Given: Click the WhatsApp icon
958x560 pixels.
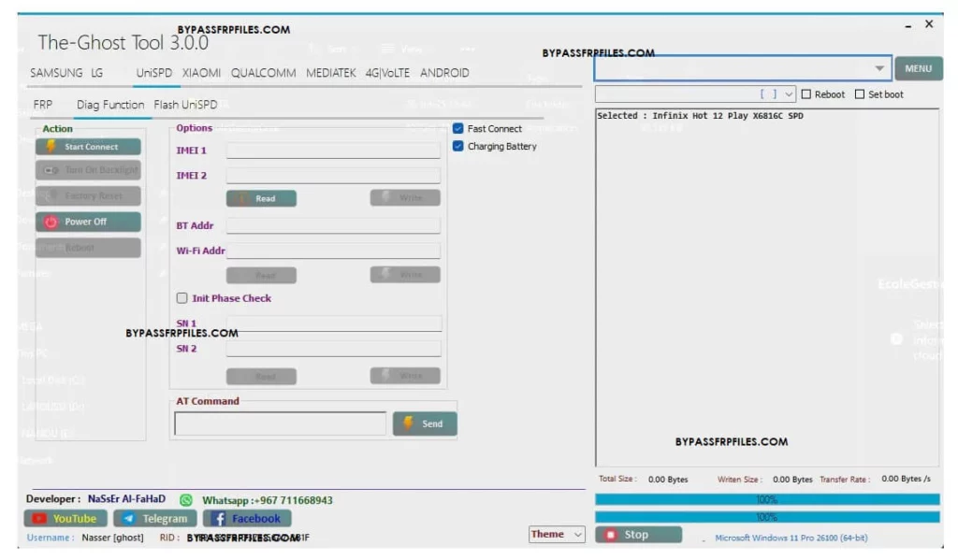Looking at the screenshot, I should (186, 500).
